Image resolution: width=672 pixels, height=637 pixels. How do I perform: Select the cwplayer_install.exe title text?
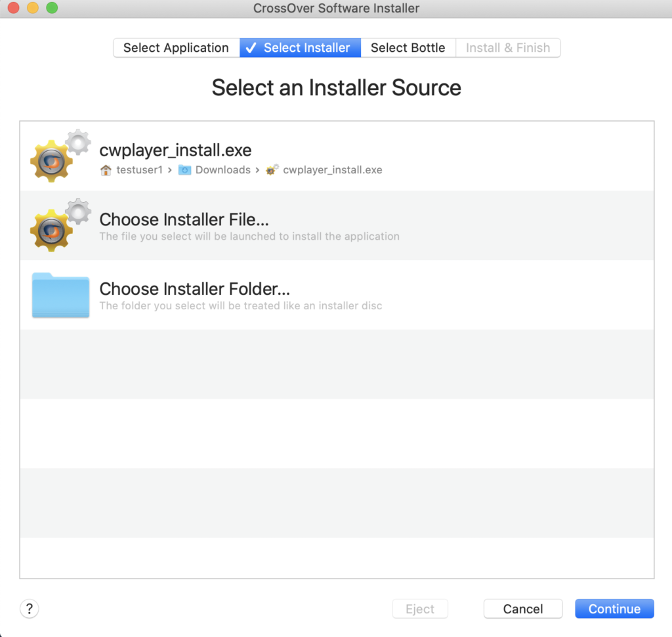pos(175,150)
